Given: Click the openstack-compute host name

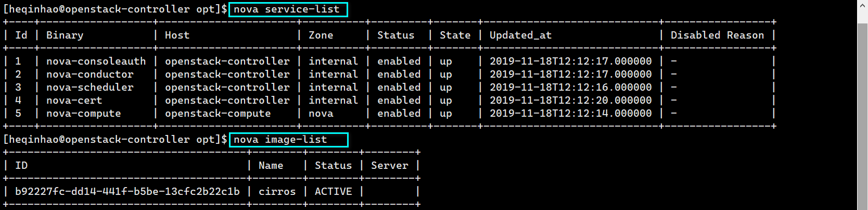Looking at the screenshot, I should tap(218, 114).
